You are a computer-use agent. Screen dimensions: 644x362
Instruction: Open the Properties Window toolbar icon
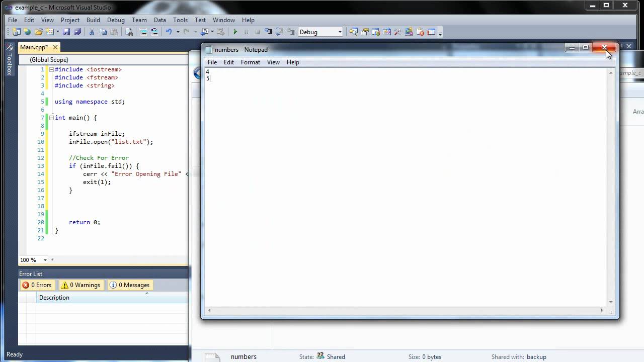(x=365, y=32)
